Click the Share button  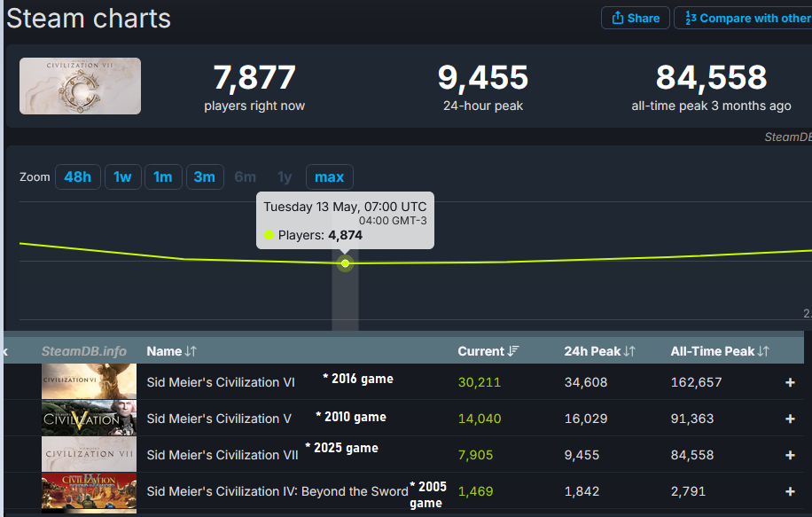[x=635, y=18]
